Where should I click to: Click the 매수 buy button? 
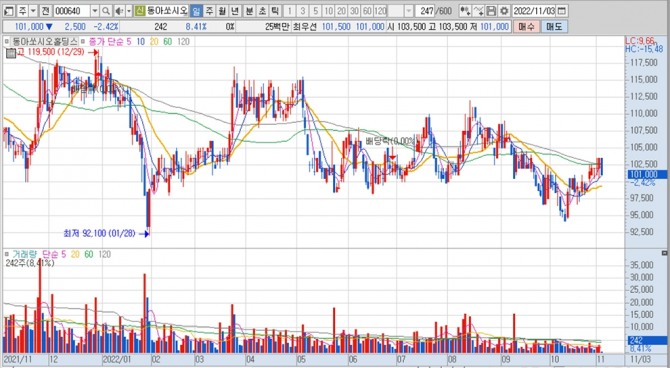click(526, 26)
